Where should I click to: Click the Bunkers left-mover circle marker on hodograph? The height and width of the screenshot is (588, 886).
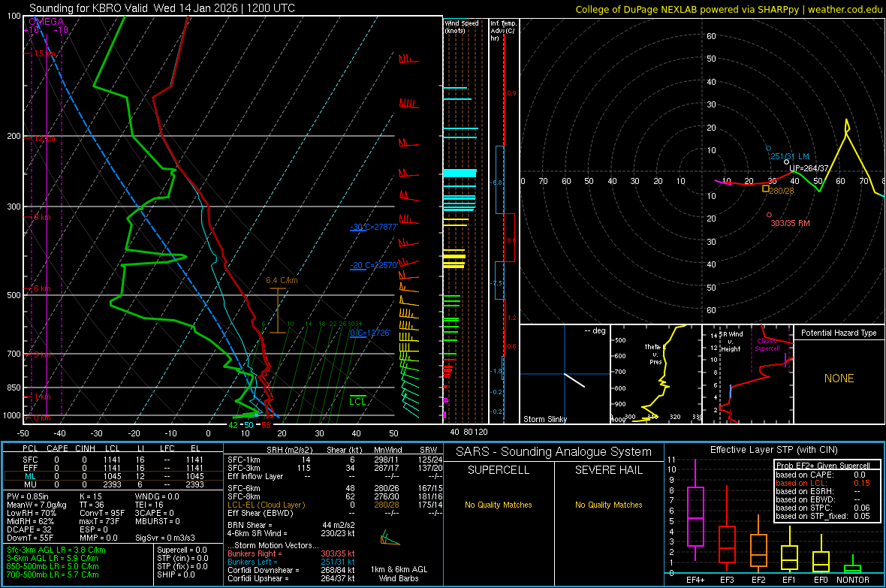pyautogui.click(x=768, y=148)
